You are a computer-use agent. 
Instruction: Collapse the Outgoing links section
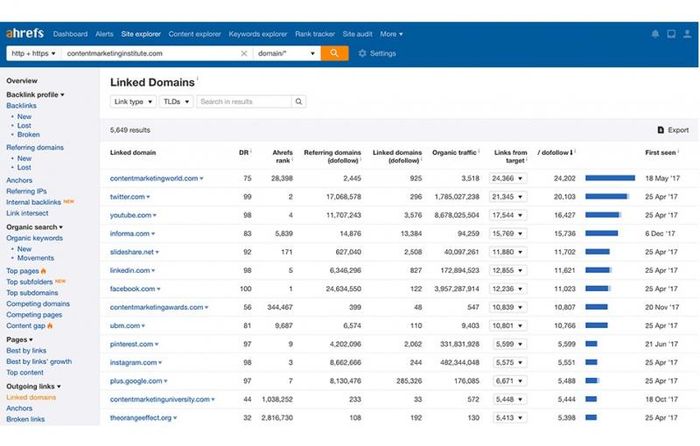33,386
